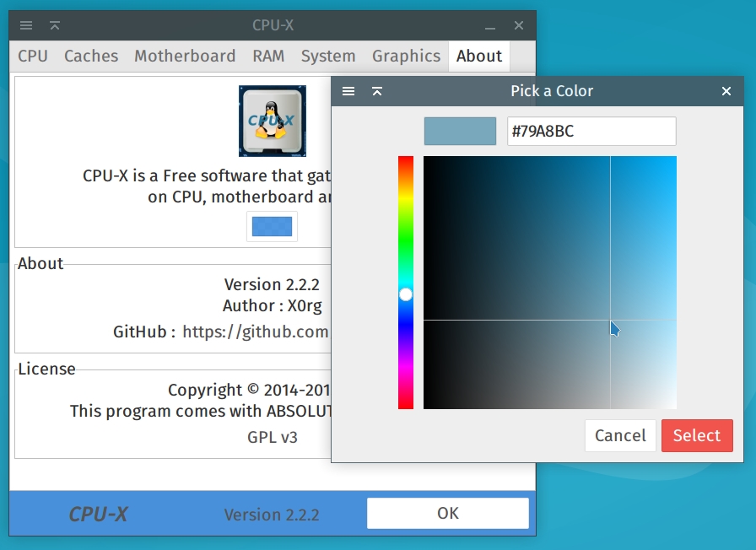
Task: Click the 'on CPU, motherboard' description line
Action: pos(240,197)
